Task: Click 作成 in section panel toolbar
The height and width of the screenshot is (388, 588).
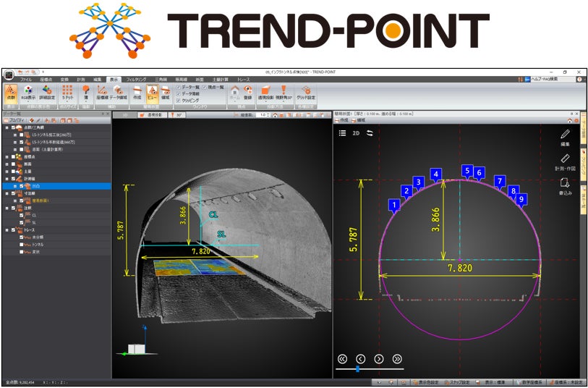Action: point(341,120)
